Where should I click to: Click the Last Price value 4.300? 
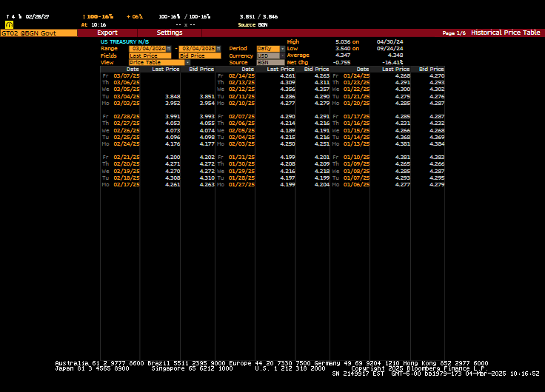pyautogui.click(x=403, y=89)
